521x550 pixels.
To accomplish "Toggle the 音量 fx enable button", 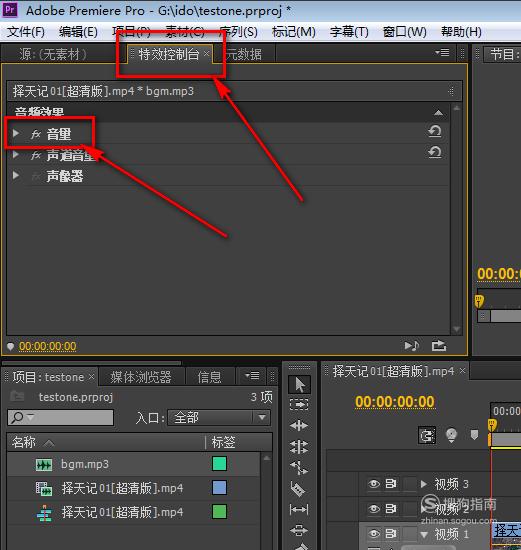I will click(x=35, y=134).
